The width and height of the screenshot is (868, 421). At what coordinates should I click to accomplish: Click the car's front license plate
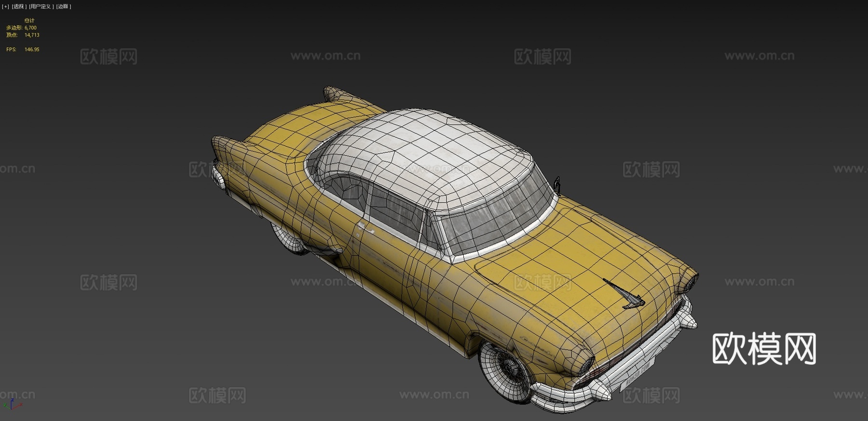tap(637, 375)
